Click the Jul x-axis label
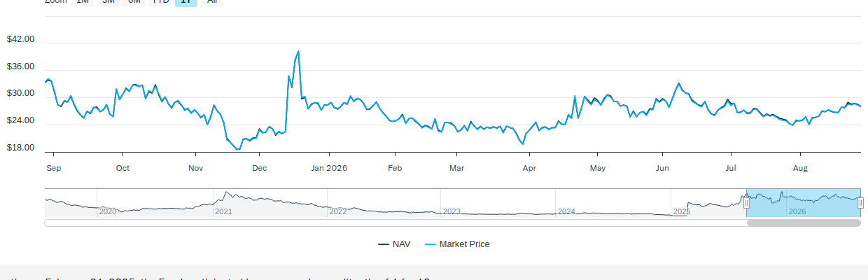The image size is (868, 280). [x=731, y=168]
